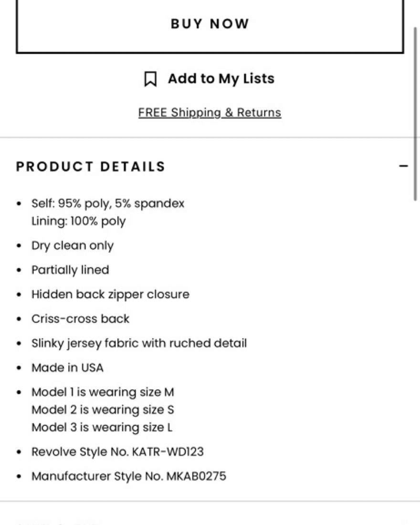This screenshot has height=525, width=420.
Task: Click the Hidden back zipper closure text
Action: (110, 294)
